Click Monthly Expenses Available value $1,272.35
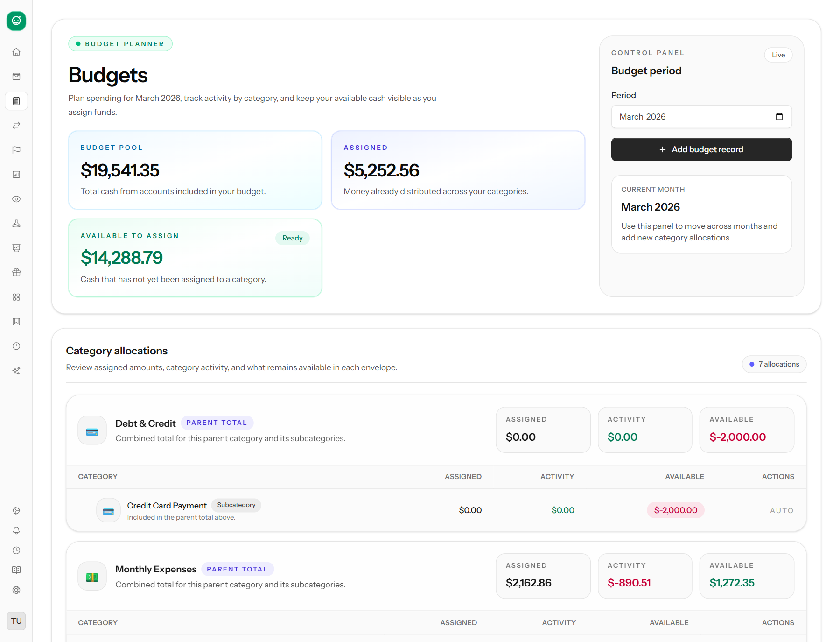840x642 pixels. point(732,583)
